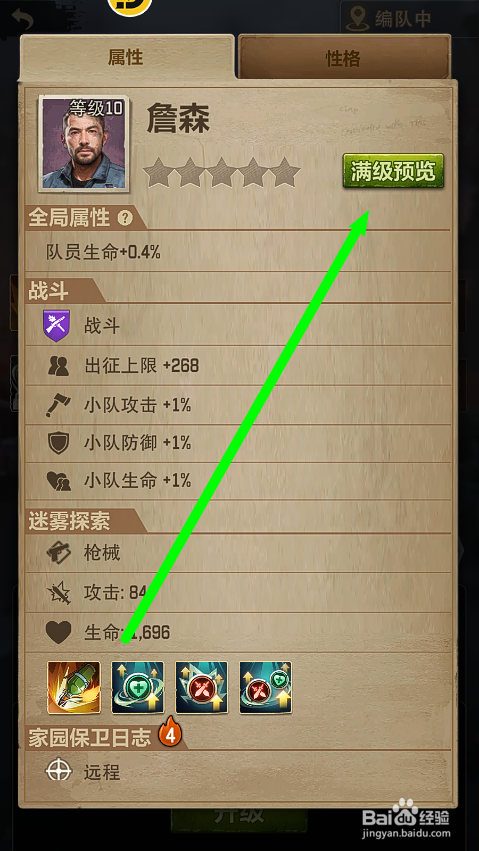The width and height of the screenshot is (479, 851).
Task: Tap the 生命 heart icon
Action: tap(58, 632)
